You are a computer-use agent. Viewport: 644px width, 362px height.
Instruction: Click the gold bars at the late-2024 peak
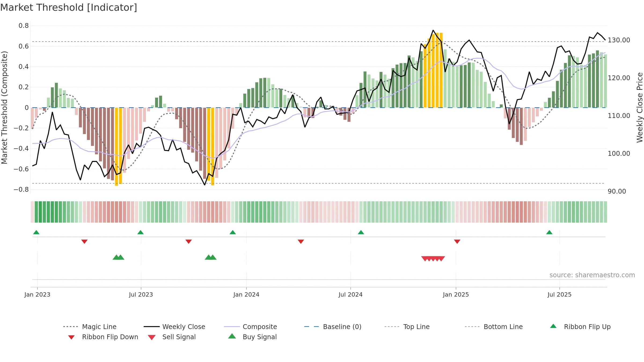(x=433, y=70)
